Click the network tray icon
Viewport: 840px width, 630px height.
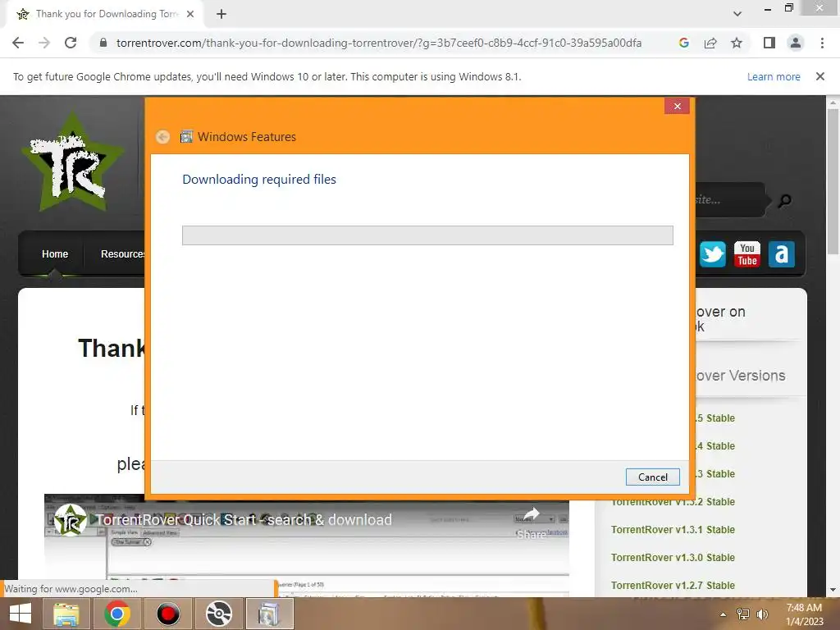pos(743,614)
